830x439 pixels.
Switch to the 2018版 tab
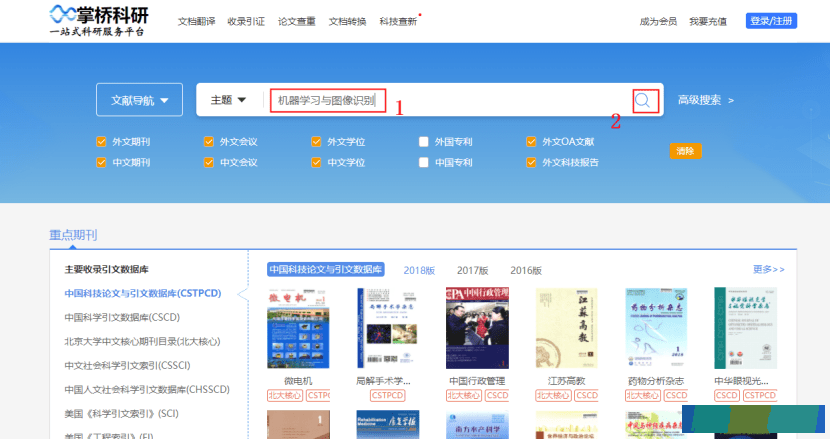click(419, 270)
